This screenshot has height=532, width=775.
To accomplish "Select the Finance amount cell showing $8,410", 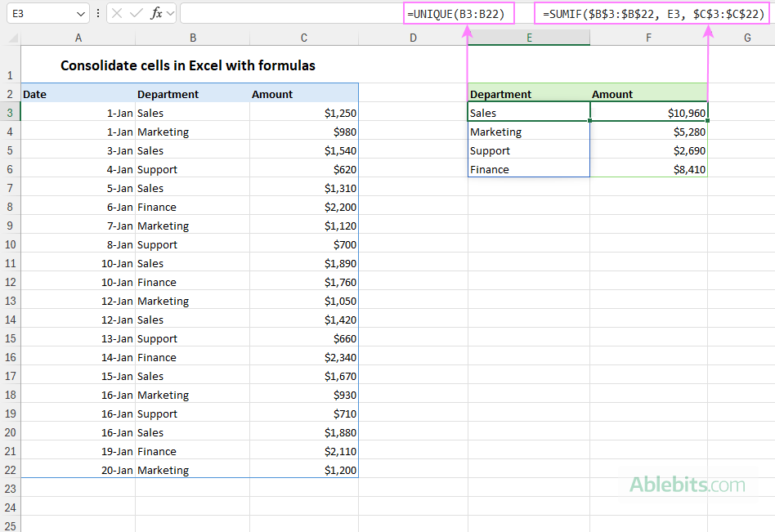I will (648, 169).
